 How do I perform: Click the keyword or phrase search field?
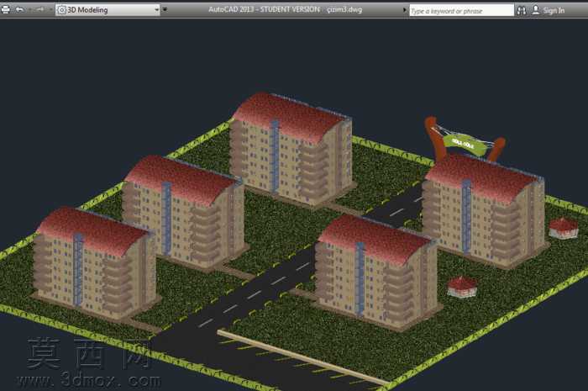click(x=461, y=10)
